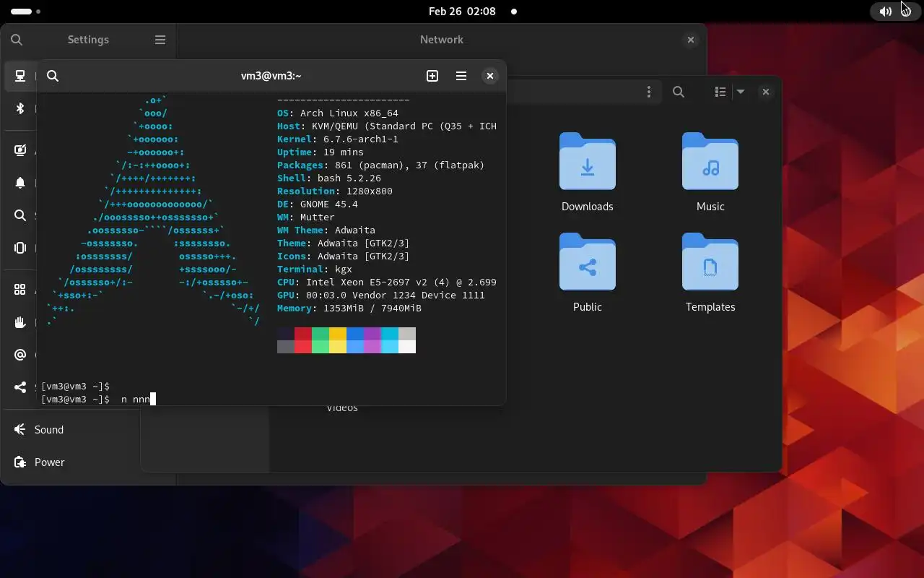Switch Files to list view
Screen dimensions: 924x578
tap(720, 92)
